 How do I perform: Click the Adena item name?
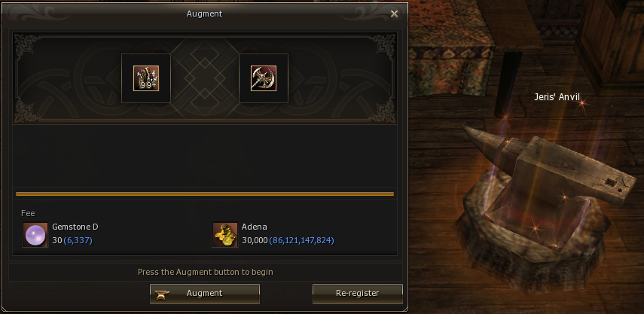[255, 227]
